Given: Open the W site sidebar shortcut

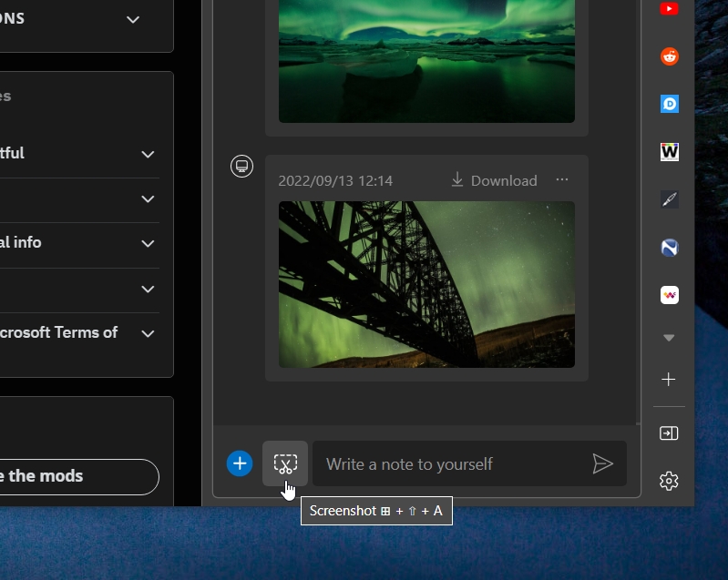Looking at the screenshot, I should (x=670, y=152).
